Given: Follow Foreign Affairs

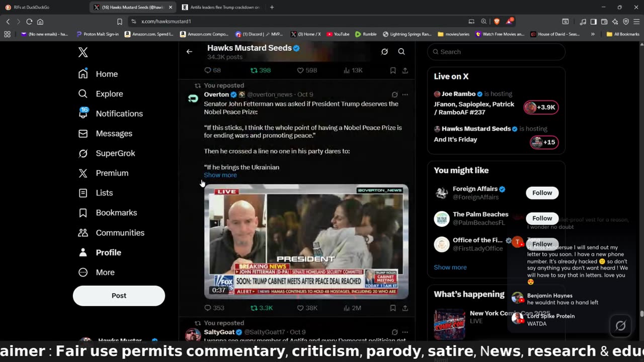Looking at the screenshot, I should coord(542,193).
